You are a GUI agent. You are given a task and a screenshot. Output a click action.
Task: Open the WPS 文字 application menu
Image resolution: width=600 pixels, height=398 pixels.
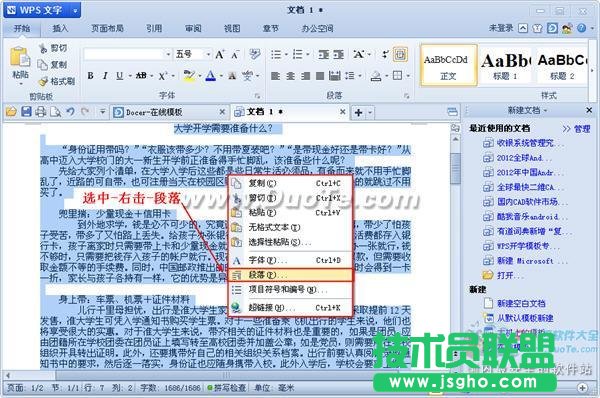point(42,10)
